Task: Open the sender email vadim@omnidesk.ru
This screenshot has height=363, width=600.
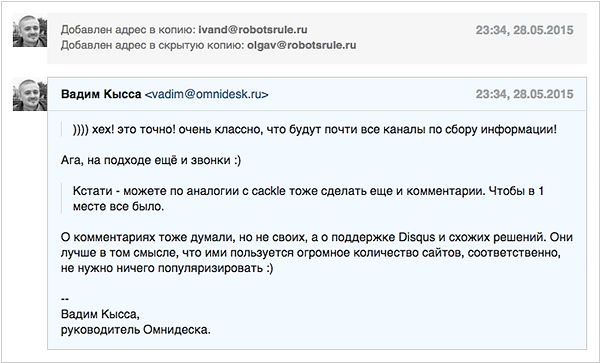Action: pyautogui.click(x=207, y=94)
